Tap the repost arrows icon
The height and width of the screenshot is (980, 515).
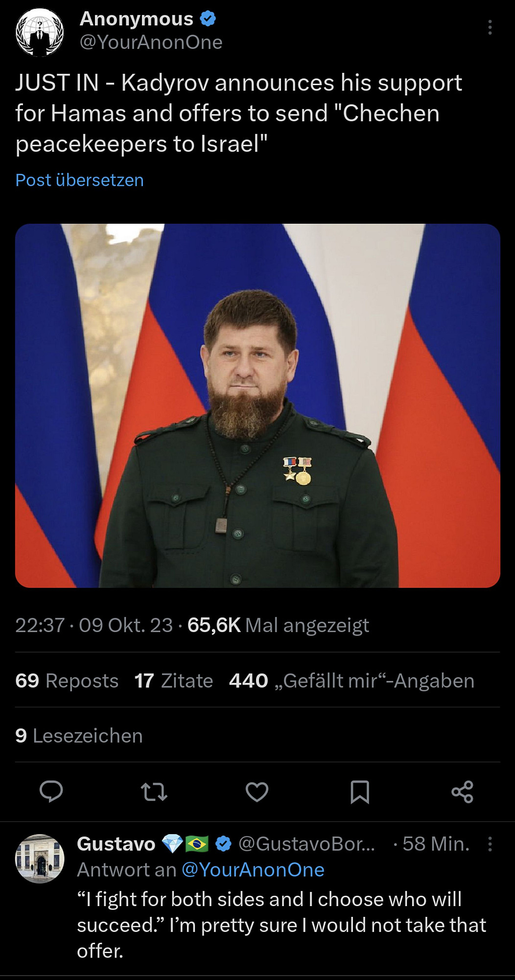coord(154,792)
